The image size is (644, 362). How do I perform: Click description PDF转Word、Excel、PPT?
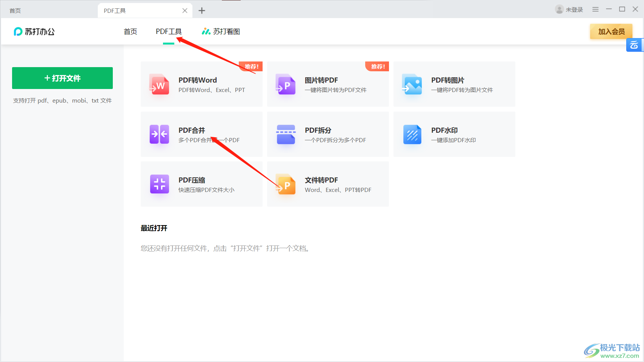tap(212, 90)
